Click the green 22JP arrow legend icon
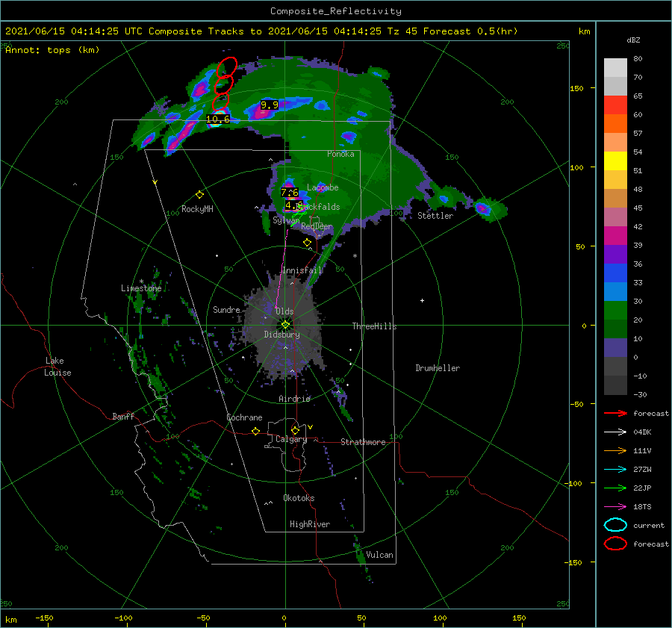672x628 pixels. pyautogui.click(x=615, y=488)
